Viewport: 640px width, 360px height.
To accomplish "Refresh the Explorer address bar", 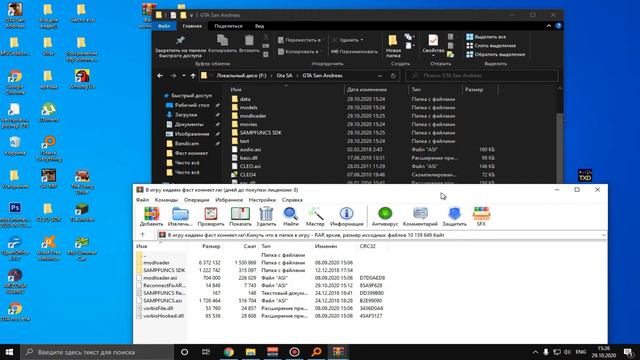I will click(x=393, y=76).
